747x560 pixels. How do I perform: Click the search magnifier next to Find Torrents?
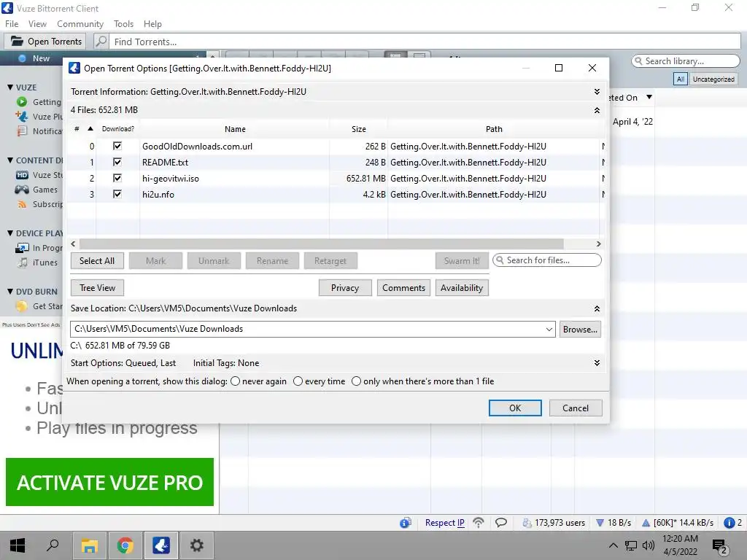click(101, 42)
